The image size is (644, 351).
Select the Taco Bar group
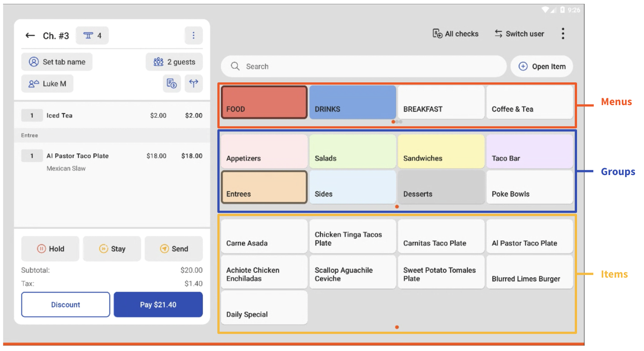(x=529, y=151)
